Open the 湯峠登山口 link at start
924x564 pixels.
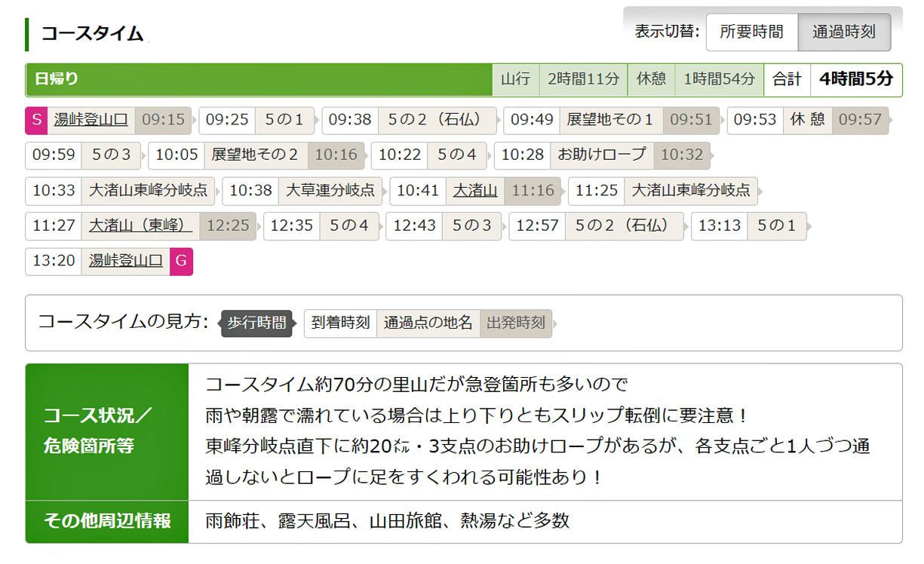click(91, 120)
